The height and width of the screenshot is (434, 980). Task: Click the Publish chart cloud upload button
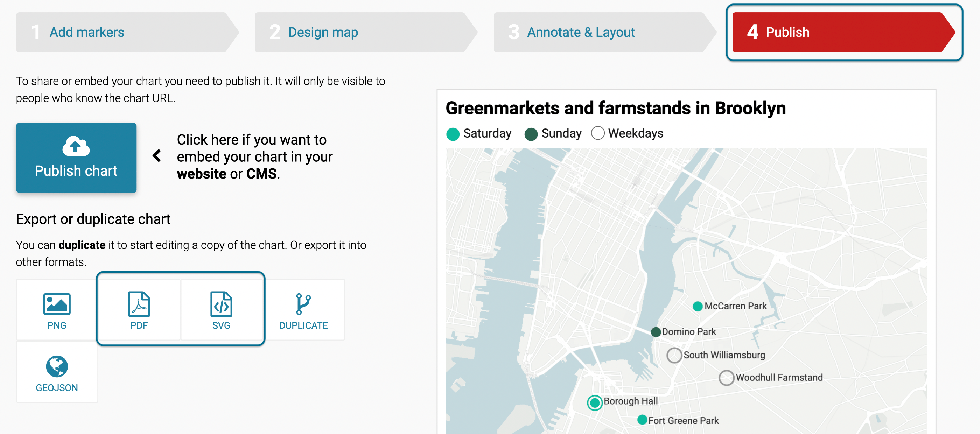coord(76,157)
